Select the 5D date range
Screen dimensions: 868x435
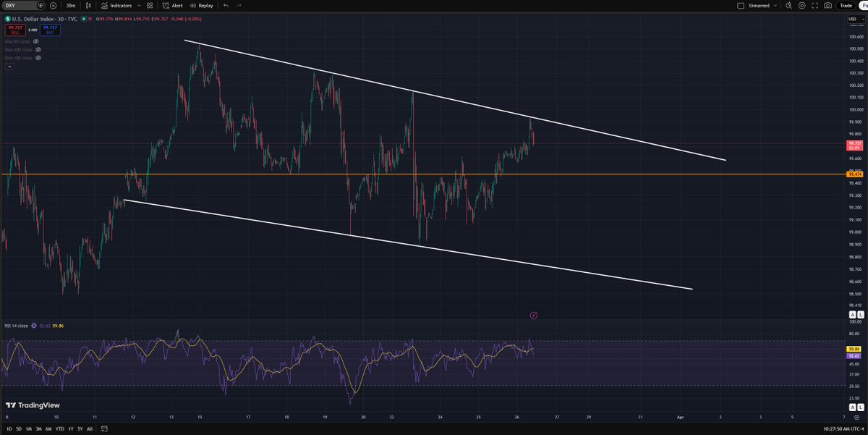(x=18, y=428)
